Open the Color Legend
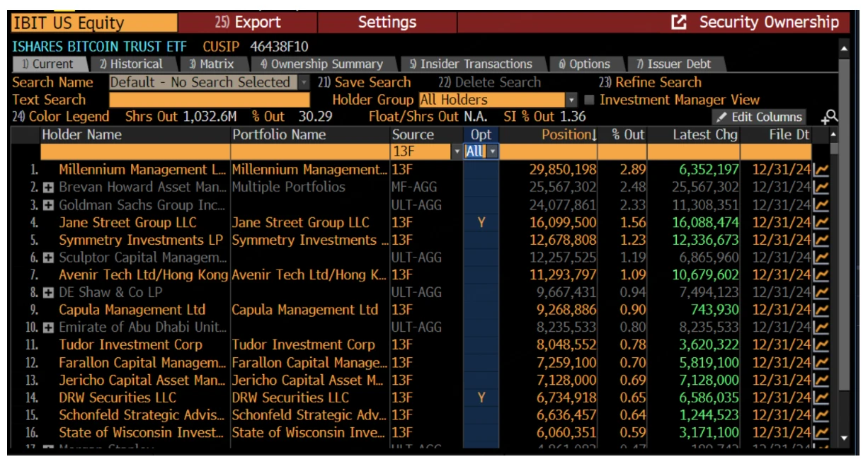The width and height of the screenshot is (868, 464). click(x=61, y=117)
